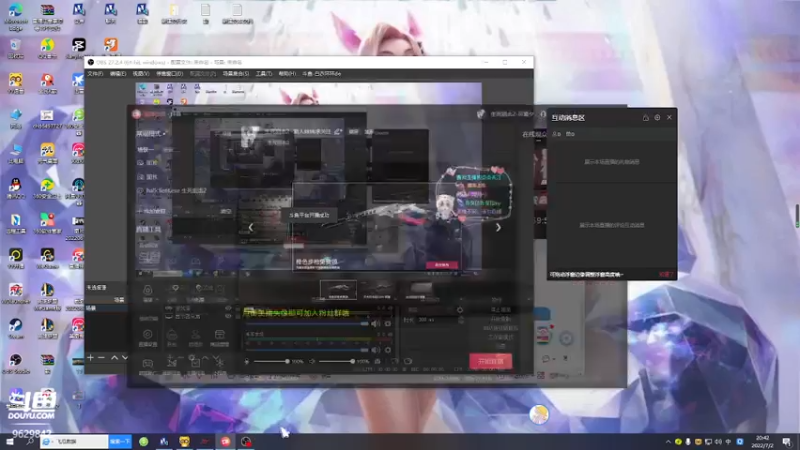The width and height of the screenshot is (800, 450).
Task: Open the Windows Start menu
Action: tap(10, 442)
